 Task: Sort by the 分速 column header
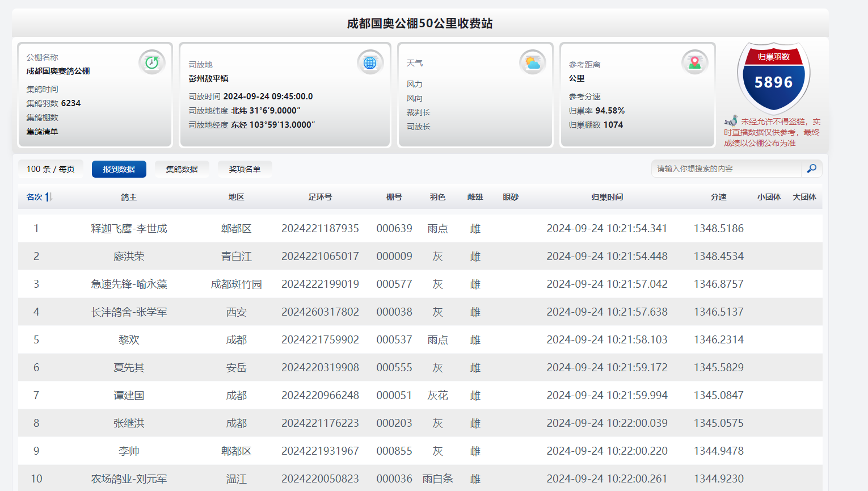(x=718, y=197)
